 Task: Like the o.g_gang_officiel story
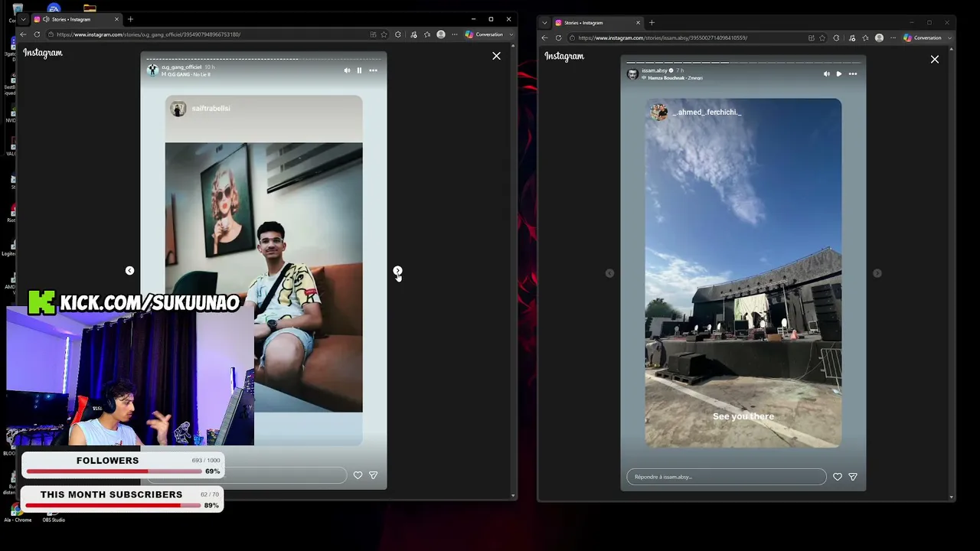358,475
